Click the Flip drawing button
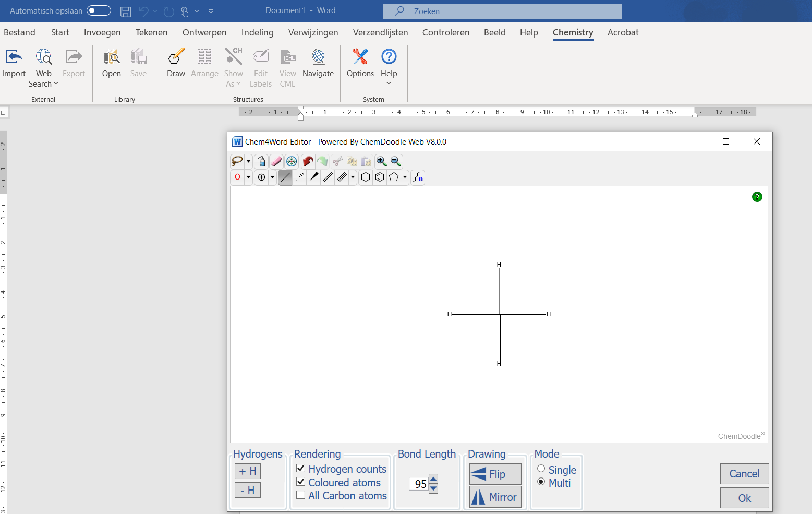The height and width of the screenshot is (514, 812). [495, 474]
